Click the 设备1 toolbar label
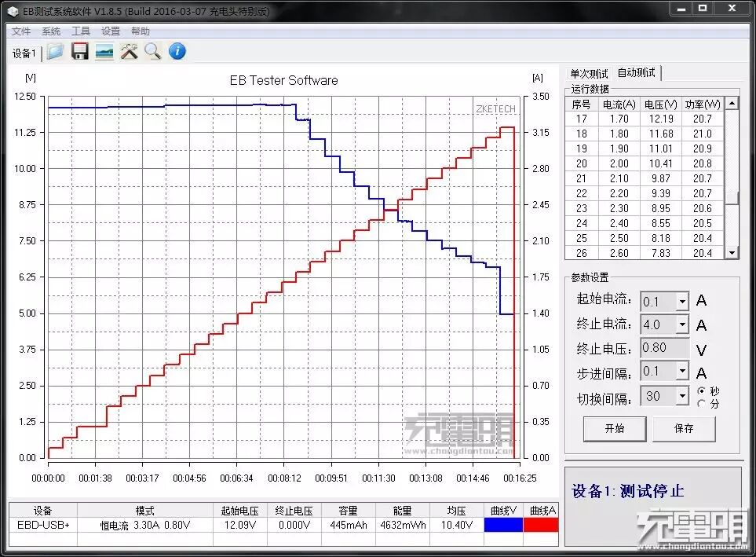The width and height of the screenshot is (756, 557). click(x=24, y=53)
